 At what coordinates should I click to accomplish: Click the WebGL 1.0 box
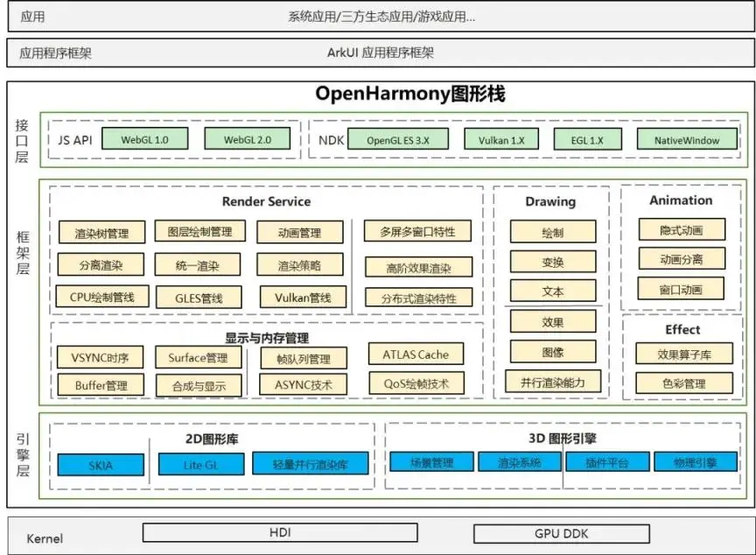[144, 139]
